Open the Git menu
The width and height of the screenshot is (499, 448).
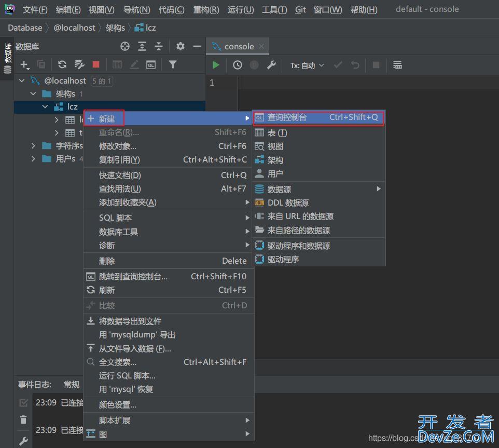point(300,10)
